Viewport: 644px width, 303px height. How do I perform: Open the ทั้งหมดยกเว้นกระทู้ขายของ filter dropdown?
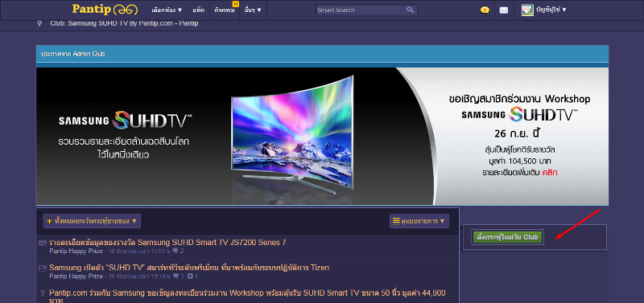point(92,221)
